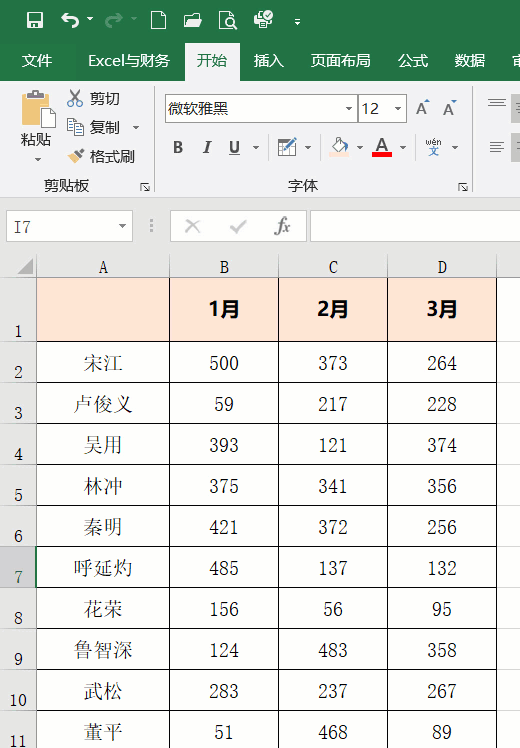Select column D header

442,267
